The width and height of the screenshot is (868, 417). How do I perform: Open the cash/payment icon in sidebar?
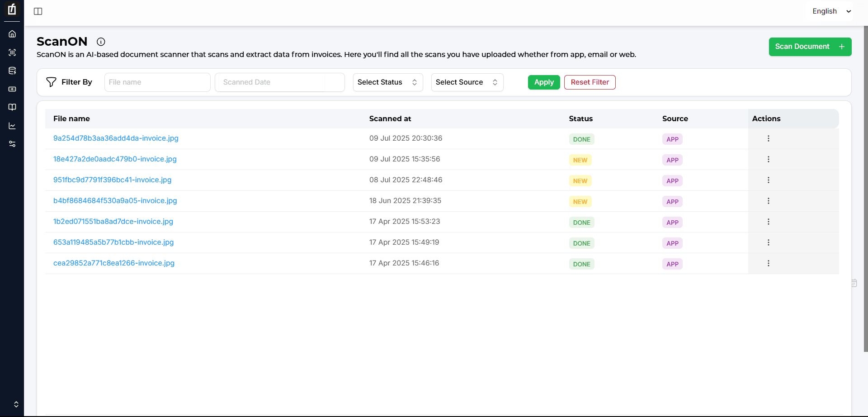tap(12, 89)
